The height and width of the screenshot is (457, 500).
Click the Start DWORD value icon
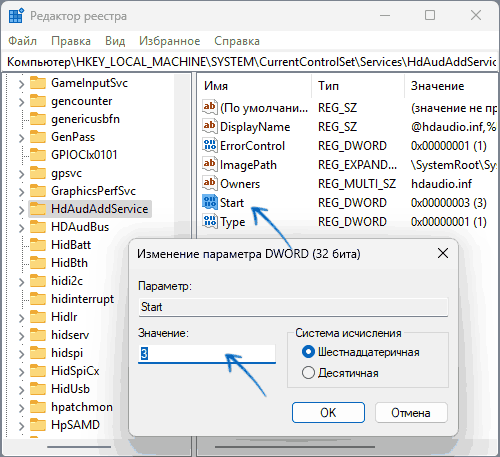210,202
